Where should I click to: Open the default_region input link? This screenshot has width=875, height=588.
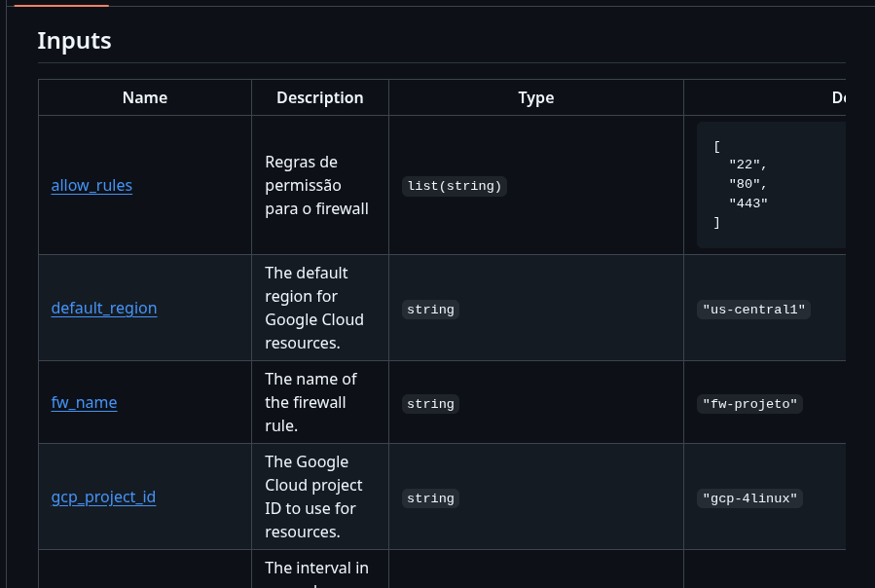click(103, 308)
